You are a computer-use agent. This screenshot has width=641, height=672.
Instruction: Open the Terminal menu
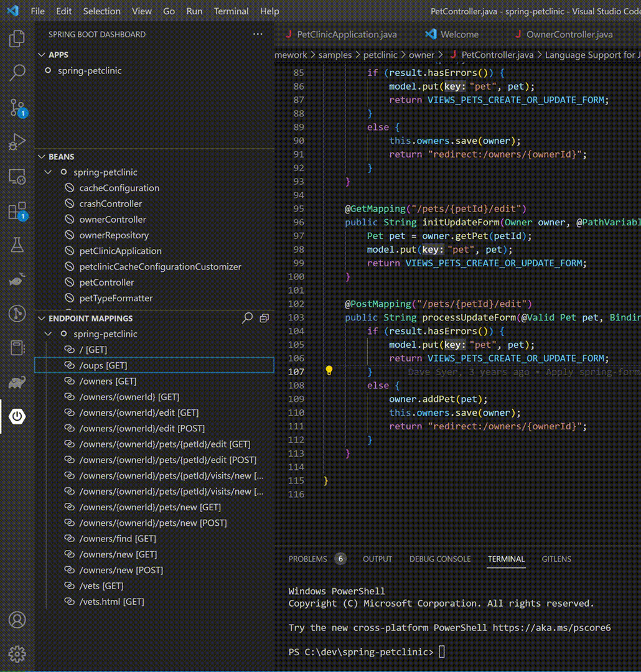(231, 11)
